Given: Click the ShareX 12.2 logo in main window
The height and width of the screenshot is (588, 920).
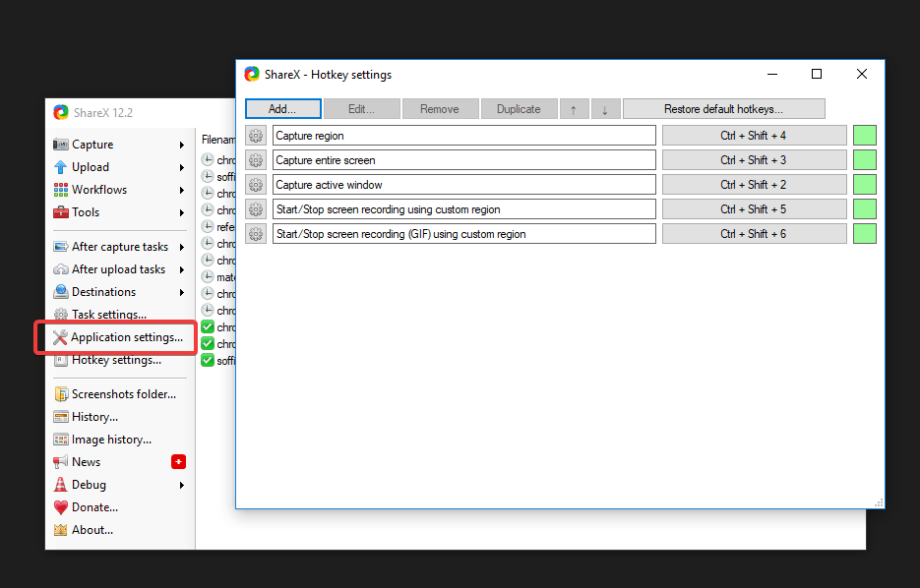Looking at the screenshot, I should [61, 112].
